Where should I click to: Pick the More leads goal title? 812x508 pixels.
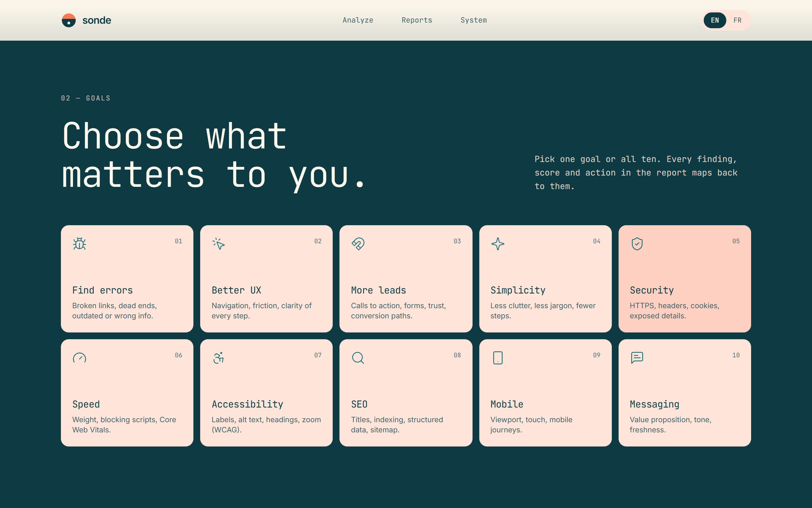coord(378,290)
